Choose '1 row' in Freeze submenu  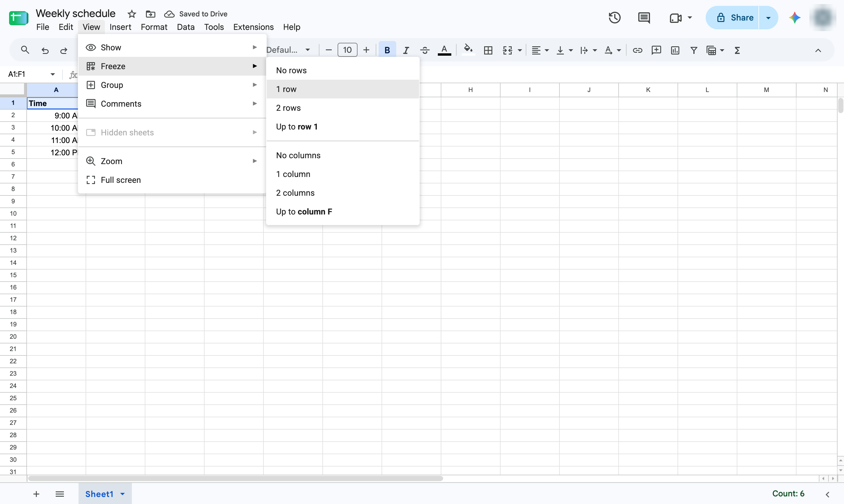[342, 89]
